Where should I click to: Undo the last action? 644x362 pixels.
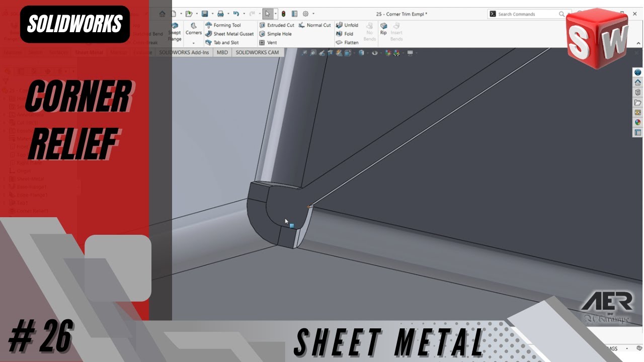(236, 14)
